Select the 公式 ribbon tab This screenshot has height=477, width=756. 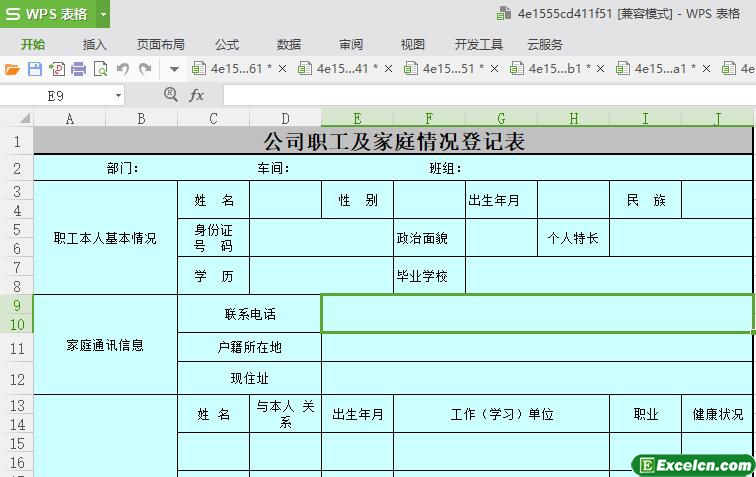227,45
